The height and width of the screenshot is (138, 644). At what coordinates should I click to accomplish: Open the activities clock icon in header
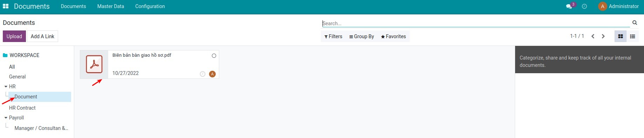pos(584,6)
